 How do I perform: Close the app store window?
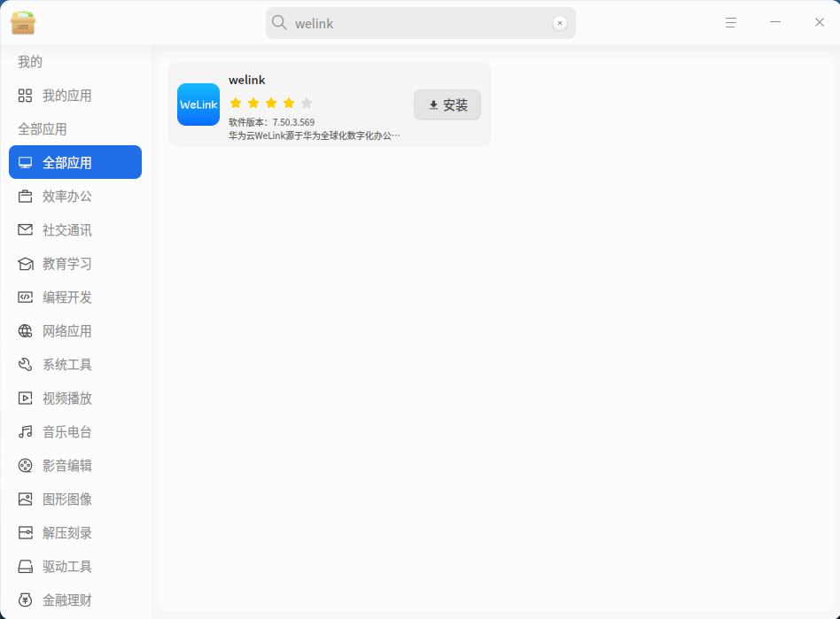(820, 22)
